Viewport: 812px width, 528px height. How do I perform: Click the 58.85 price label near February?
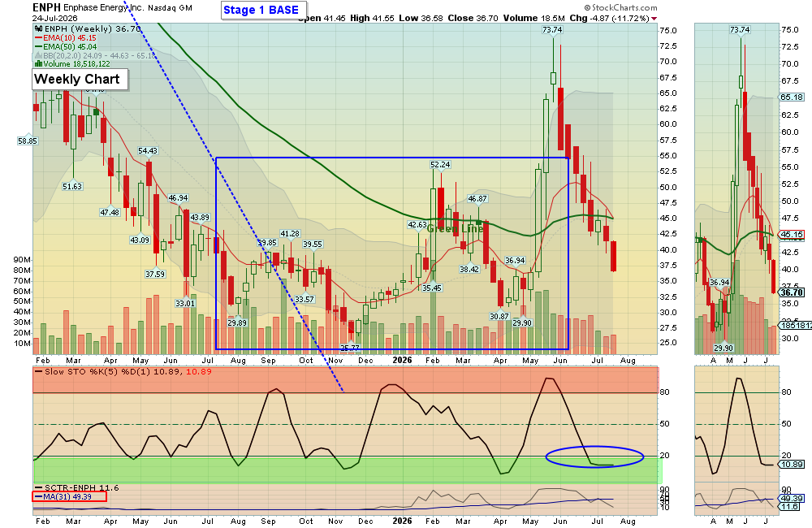[28, 141]
